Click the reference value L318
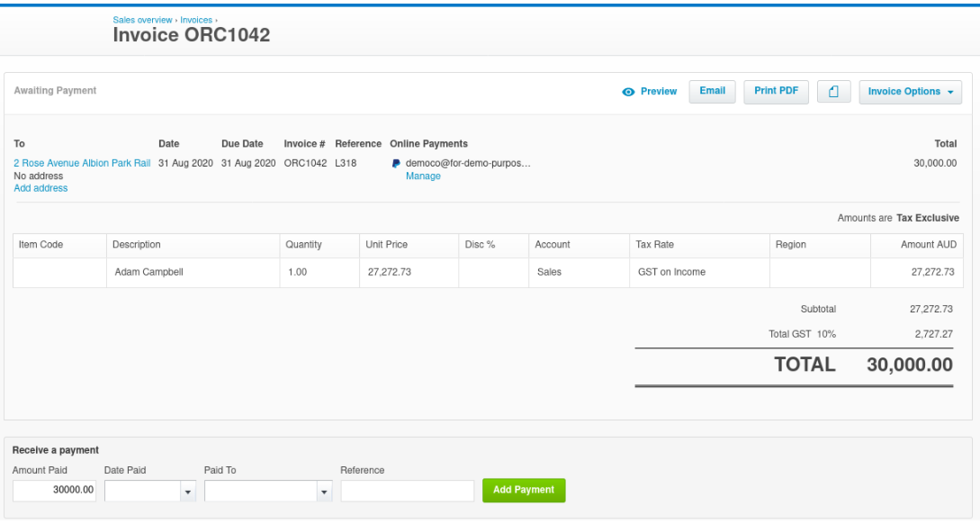 click(x=346, y=163)
